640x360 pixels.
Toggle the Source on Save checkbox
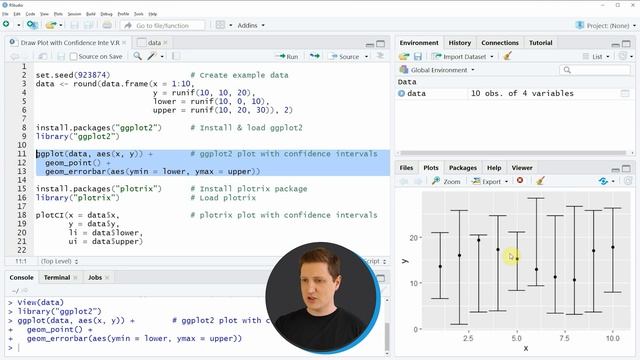(x=73, y=56)
